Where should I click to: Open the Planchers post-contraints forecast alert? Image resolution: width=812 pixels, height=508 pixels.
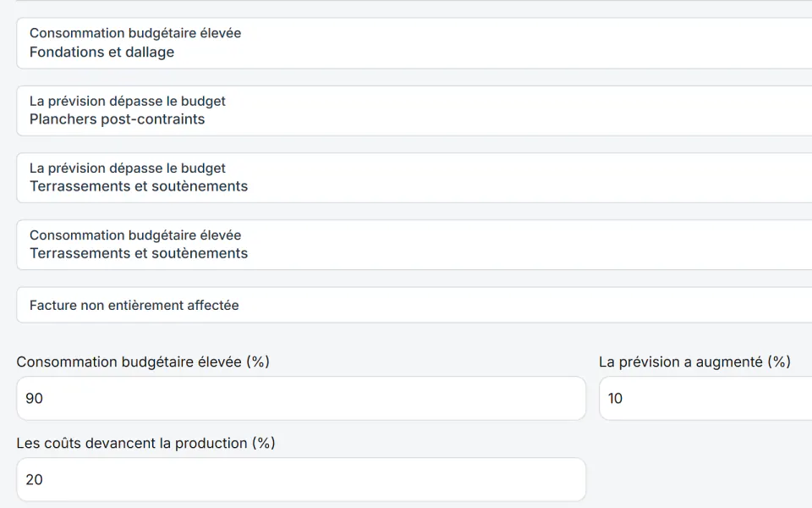pos(414,110)
